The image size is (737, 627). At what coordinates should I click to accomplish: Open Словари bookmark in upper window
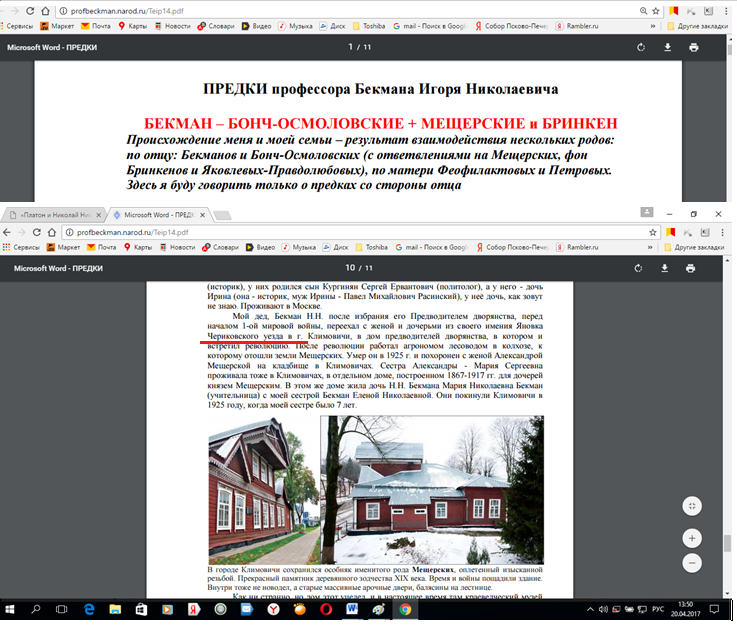coord(216,26)
